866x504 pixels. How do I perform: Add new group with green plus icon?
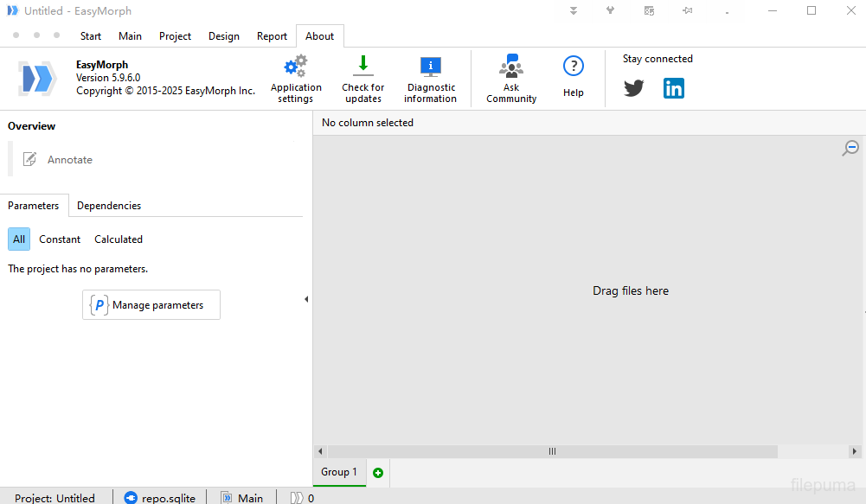coord(378,473)
